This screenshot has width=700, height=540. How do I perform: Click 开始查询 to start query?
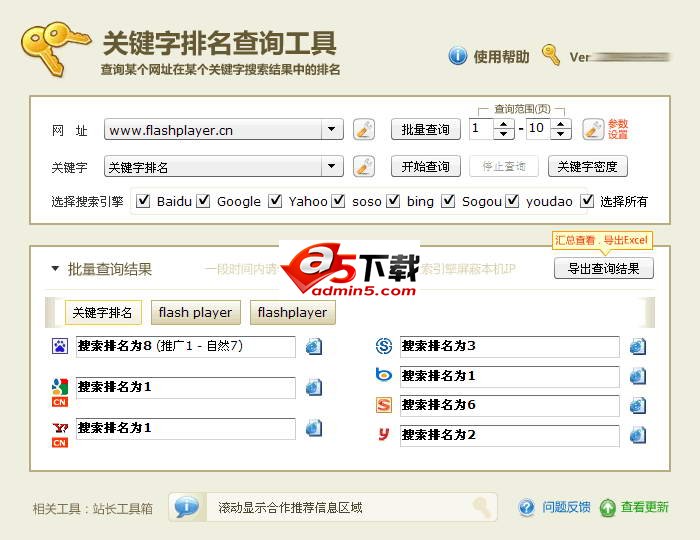425,166
